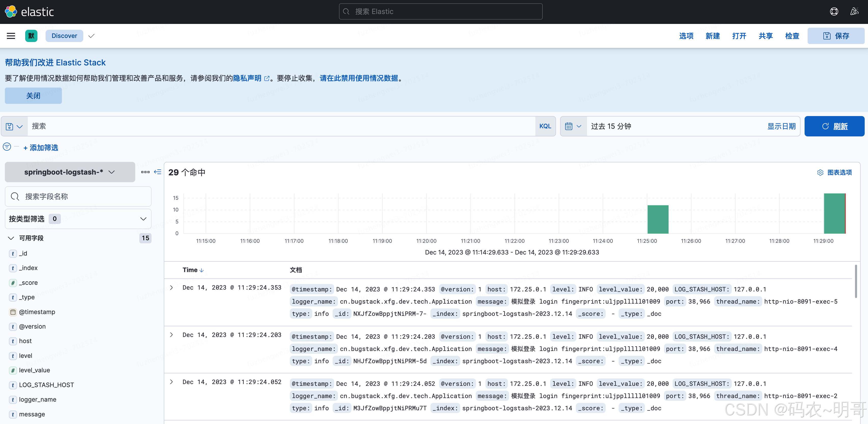Click the disable usage data link
The width and height of the screenshot is (868, 424).
point(359,78)
